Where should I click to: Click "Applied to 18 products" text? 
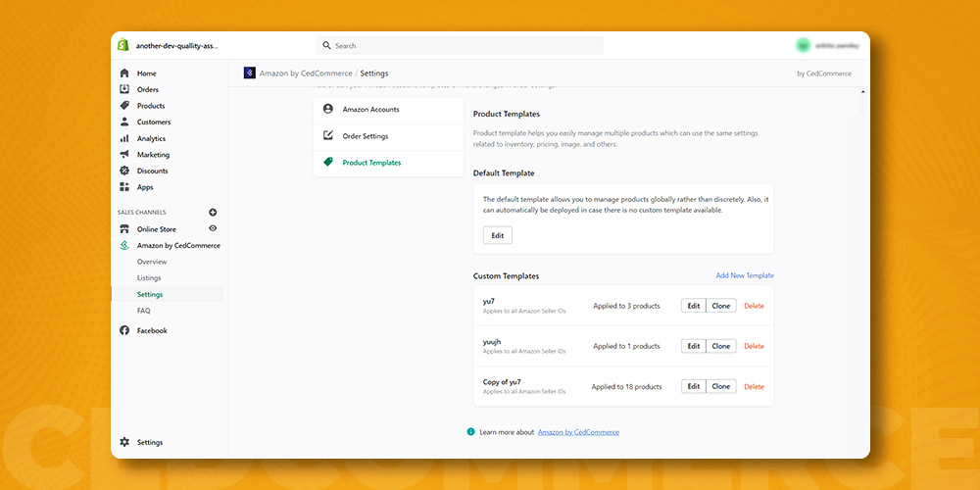[626, 387]
